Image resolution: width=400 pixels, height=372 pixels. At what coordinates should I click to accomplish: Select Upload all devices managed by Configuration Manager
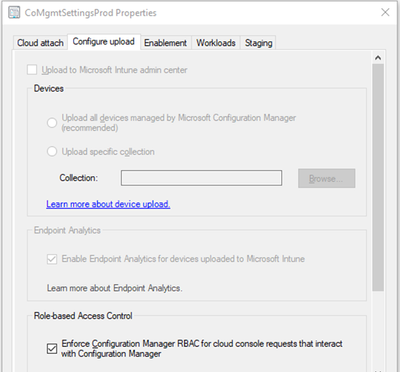(x=52, y=123)
